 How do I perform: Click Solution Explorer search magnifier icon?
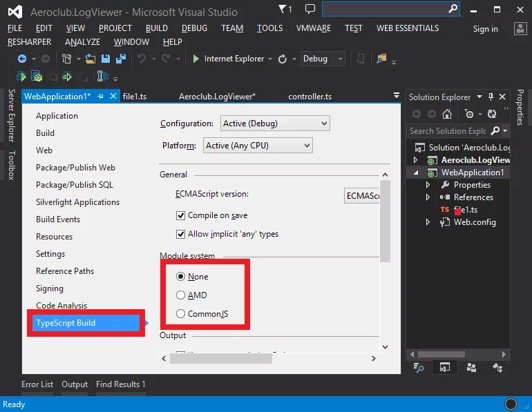point(495,131)
